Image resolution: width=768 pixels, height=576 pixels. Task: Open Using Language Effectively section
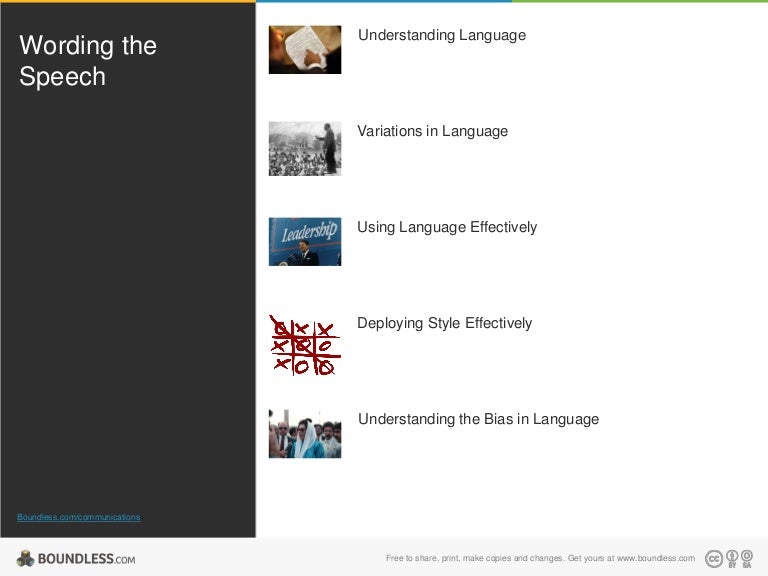coord(447,228)
